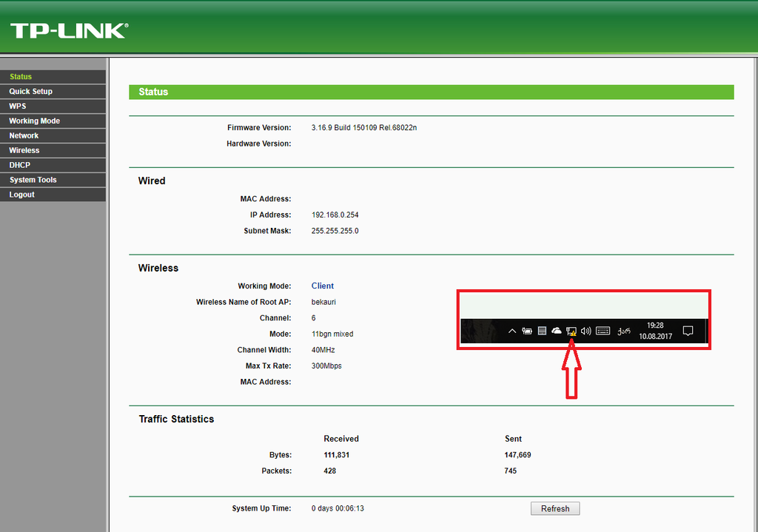Click the Wired section heading

(152, 181)
